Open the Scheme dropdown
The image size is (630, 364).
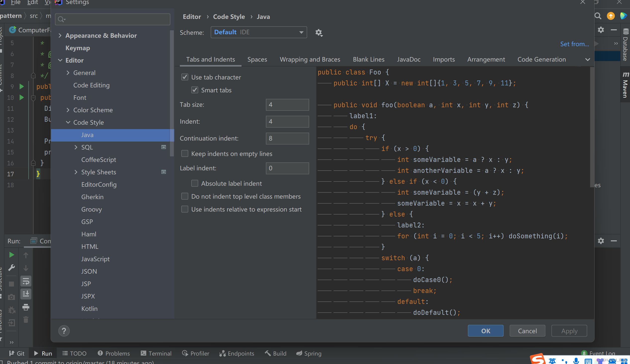pyautogui.click(x=258, y=32)
